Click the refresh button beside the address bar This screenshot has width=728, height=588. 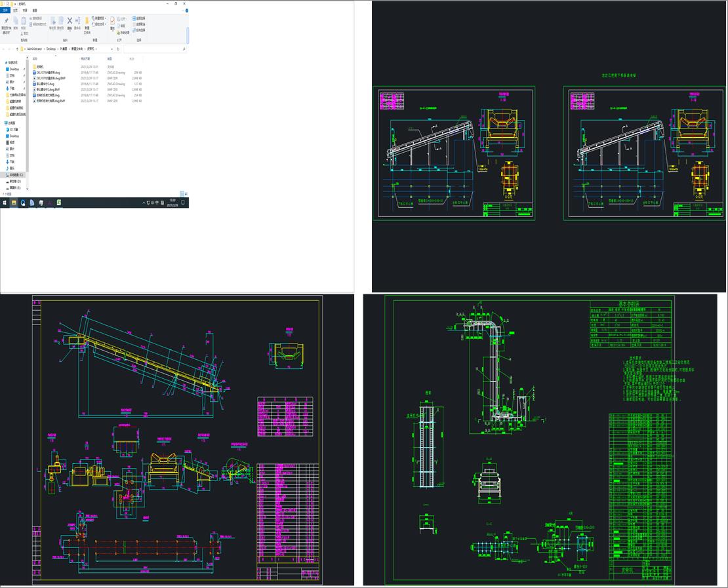coord(119,49)
